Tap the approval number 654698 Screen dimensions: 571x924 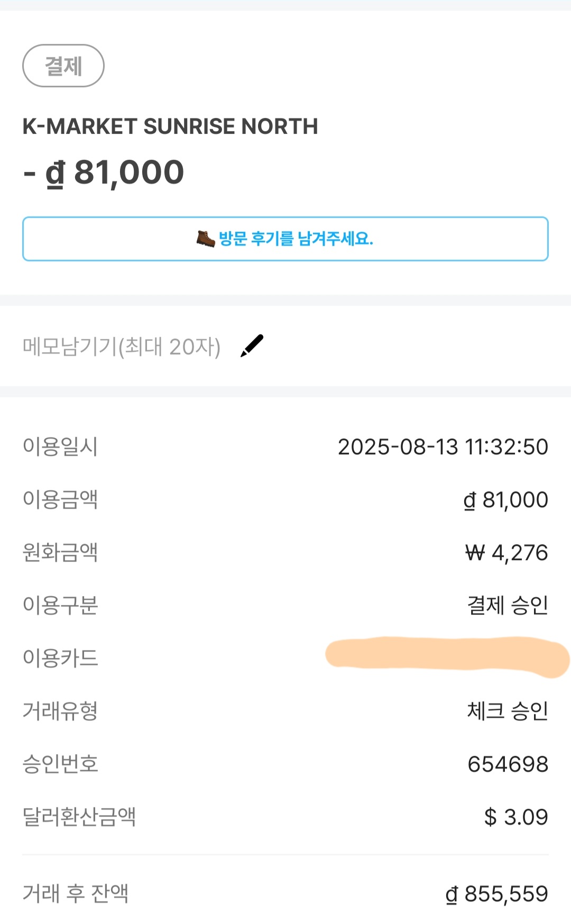(508, 764)
